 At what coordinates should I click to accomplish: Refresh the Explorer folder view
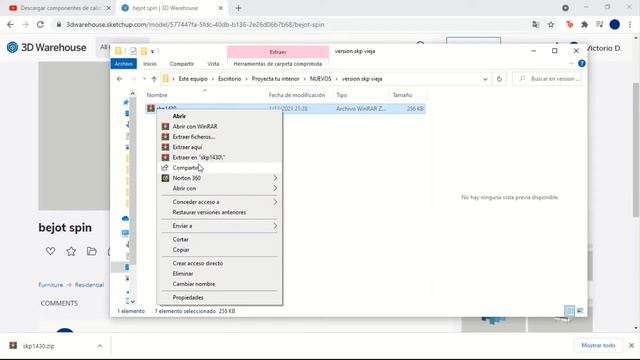(499, 79)
